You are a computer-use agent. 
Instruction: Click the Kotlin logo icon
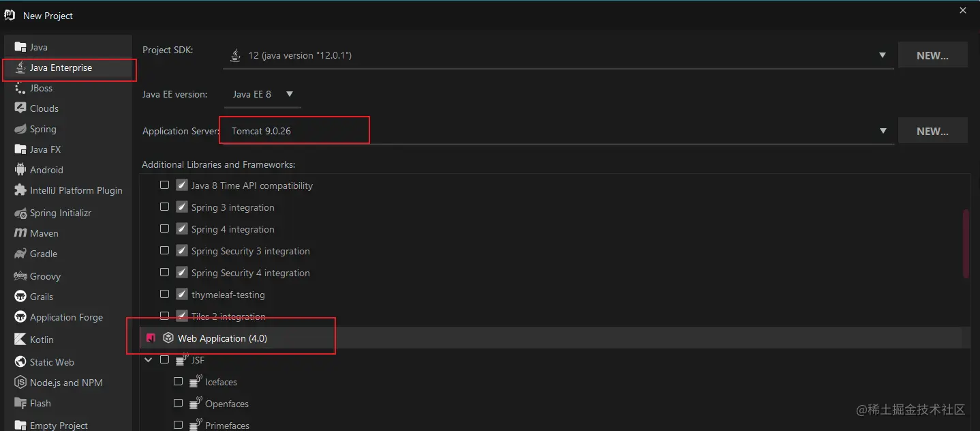click(x=20, y=340)
